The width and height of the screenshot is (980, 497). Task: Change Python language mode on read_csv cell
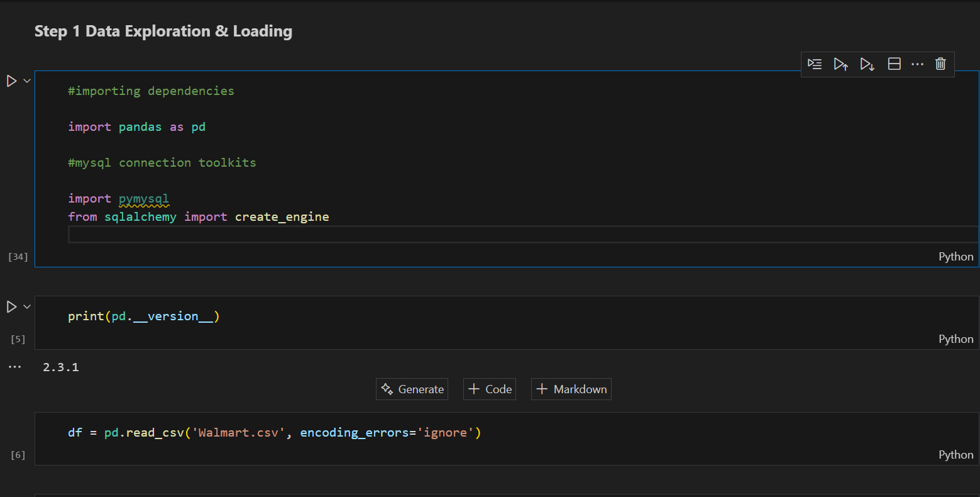[x=955, y=455]
